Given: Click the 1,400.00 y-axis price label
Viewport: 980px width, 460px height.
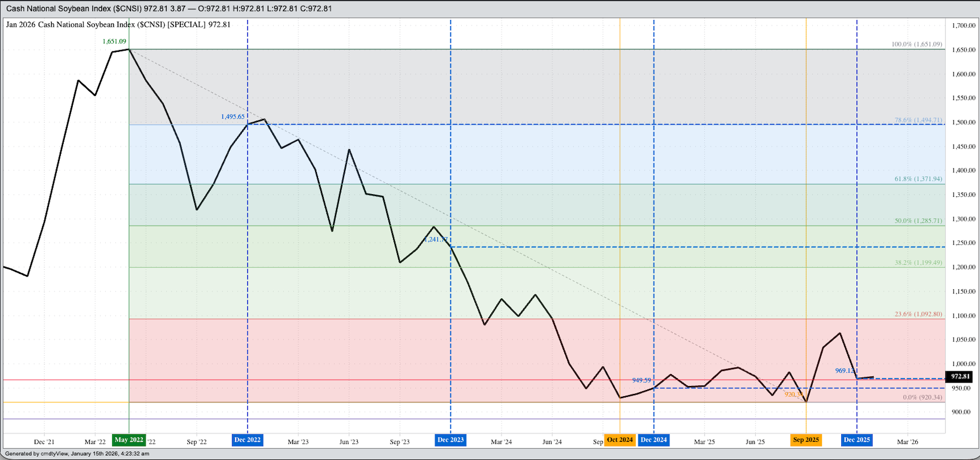Looking at the screenshot, I should coord(963,170).
